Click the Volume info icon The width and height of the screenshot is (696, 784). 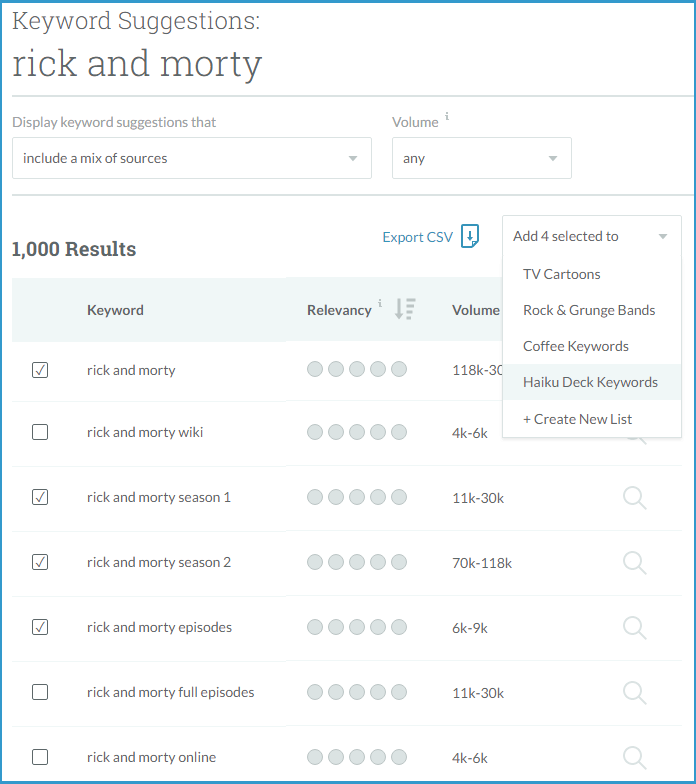pyautogui.click(x=447, y=117)
